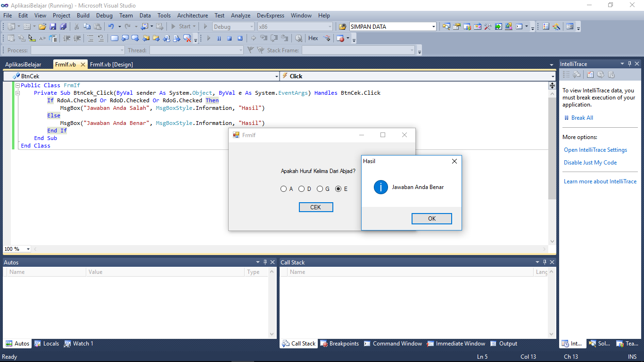Open the File menu
The width and height of the screenshot is (644, 362).
point(8,16)
